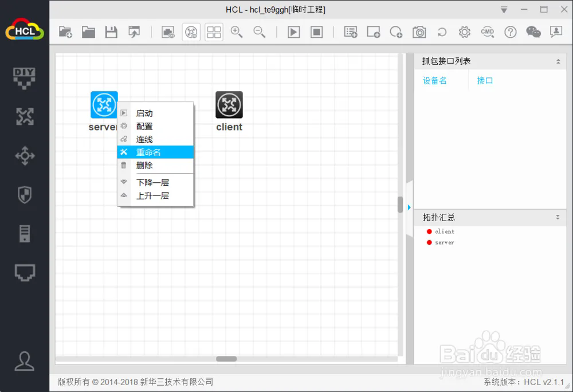The height and width of the screenshot is (392, 573).
Task: Save the current project
Action: click(x=111, y=32)
